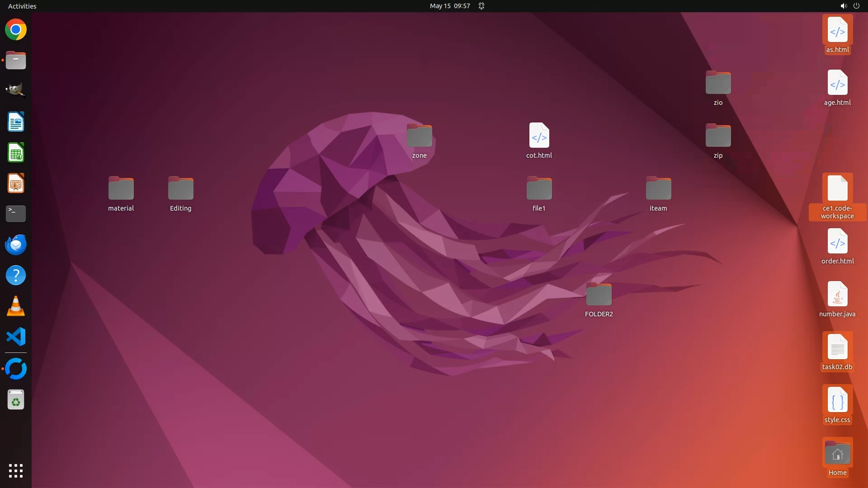Launch GIMP image editor from dock
The width and height of the screenshot is (868, 488).
16,90
